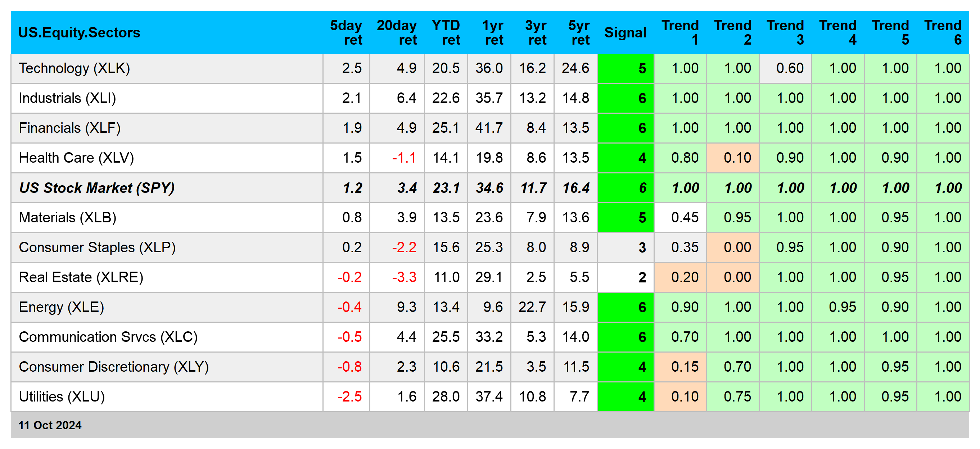
Task: Click Financials' 3yr return 8.4
Action: [x=532, y=128]
